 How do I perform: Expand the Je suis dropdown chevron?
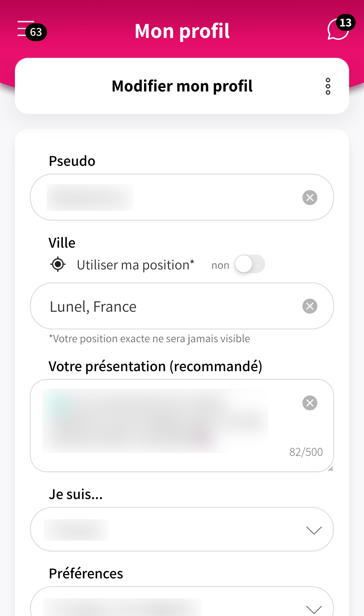[314, 530]
